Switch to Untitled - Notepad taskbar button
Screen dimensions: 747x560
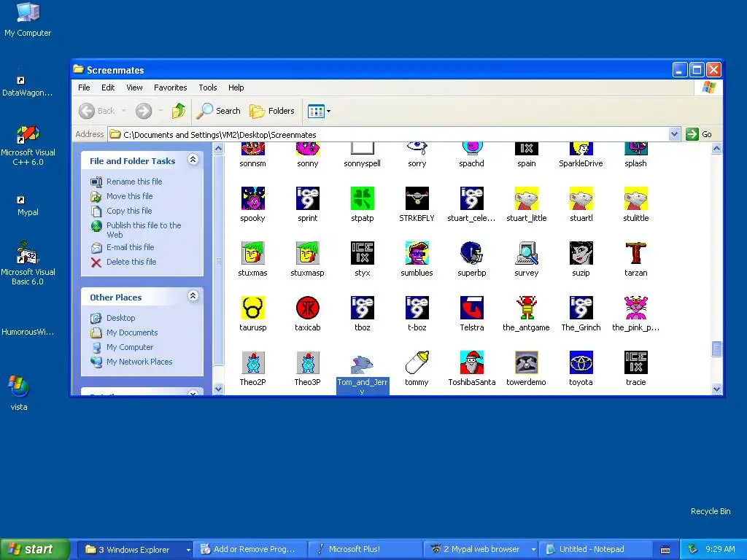coord(596,549)
